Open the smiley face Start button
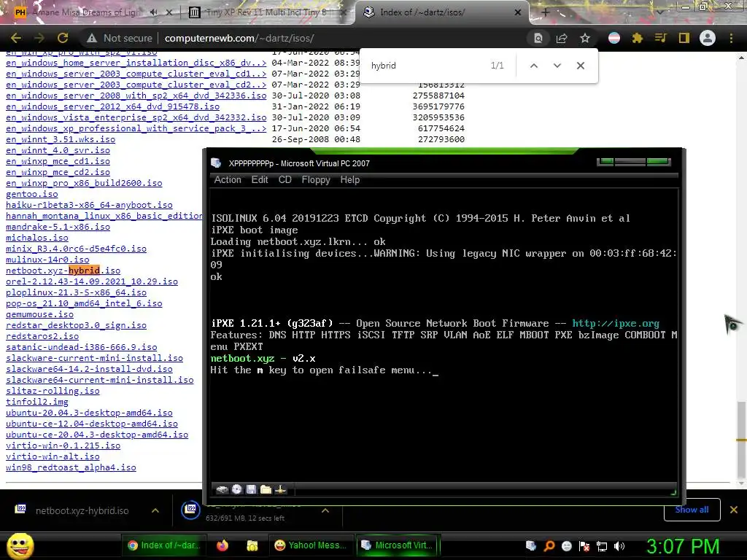The width and height of the screenshot is (747, 560). [20, 545]
